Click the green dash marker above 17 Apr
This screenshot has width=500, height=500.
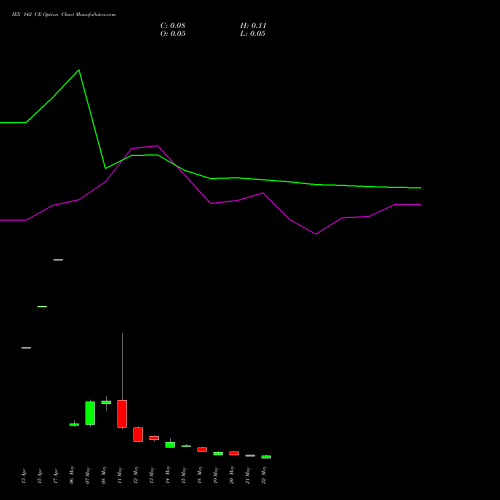(58, 260)
